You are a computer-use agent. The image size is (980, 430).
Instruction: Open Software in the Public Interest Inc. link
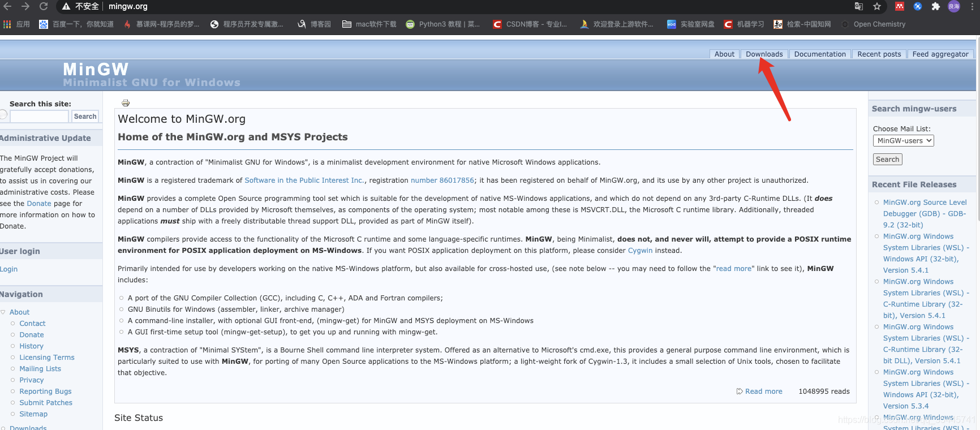(304, 180)
